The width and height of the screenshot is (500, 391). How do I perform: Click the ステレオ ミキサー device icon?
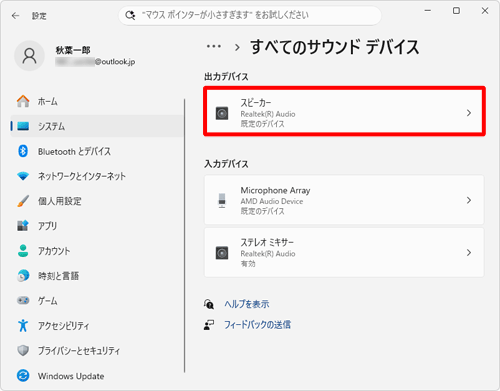click(222, 253)
